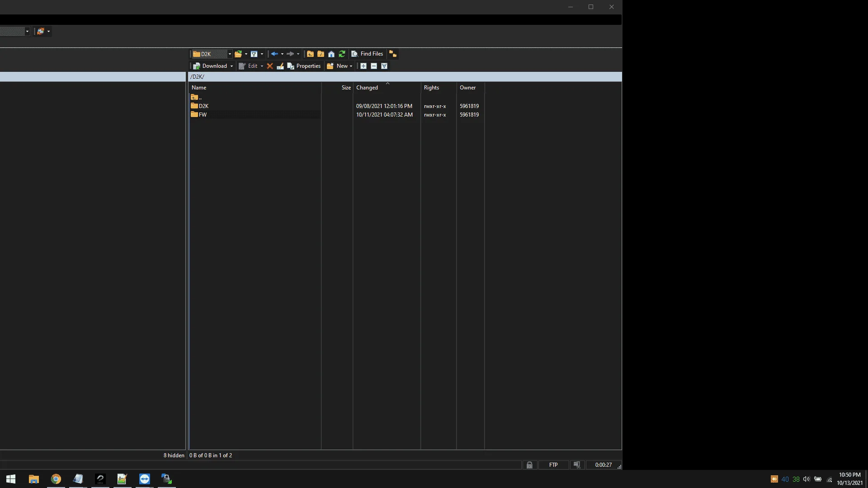Refresh the remote directory listing

coord(342,54)
